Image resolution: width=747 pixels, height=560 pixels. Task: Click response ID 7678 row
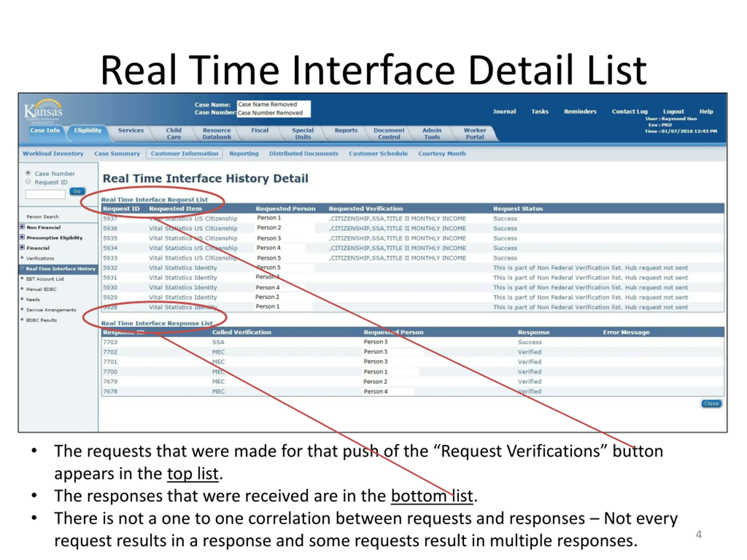(x=413, y=391)
